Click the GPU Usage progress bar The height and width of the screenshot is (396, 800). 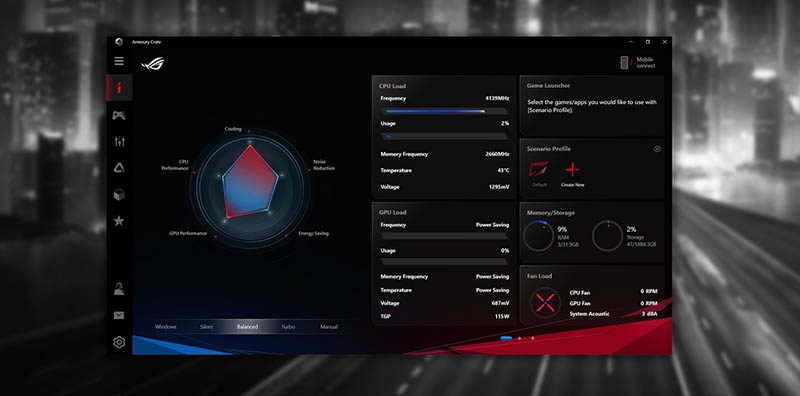pos(445,261)
